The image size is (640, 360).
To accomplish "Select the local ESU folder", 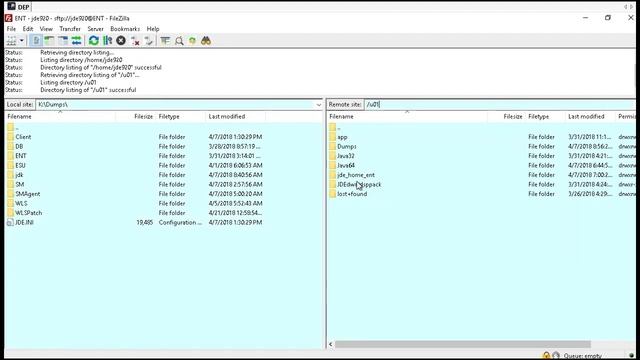I will 20,165.
